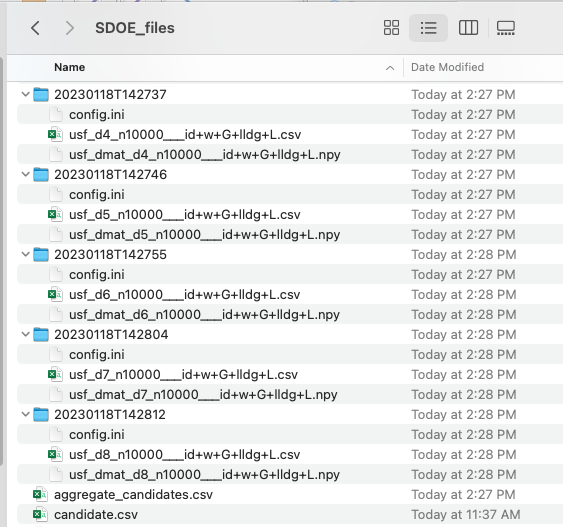Select usf_d6_n10000___id+w+G+lldg+L.csv
Viewport: 563px width, 527px height.
click(185, 295)
